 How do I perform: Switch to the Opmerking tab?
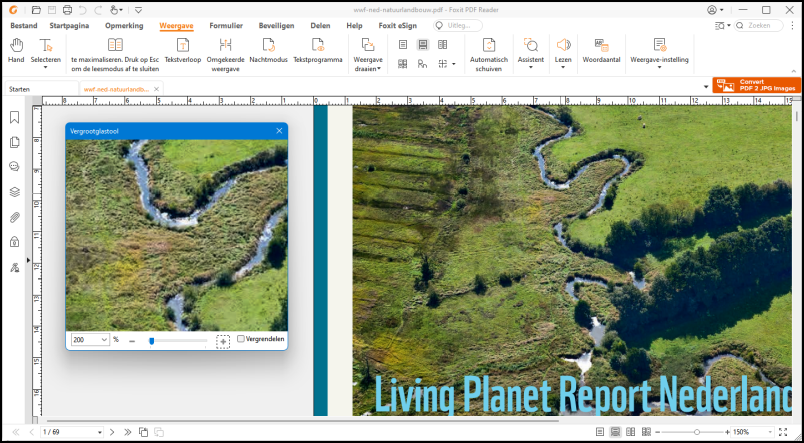pyautogui.click(x=124, y=26)
